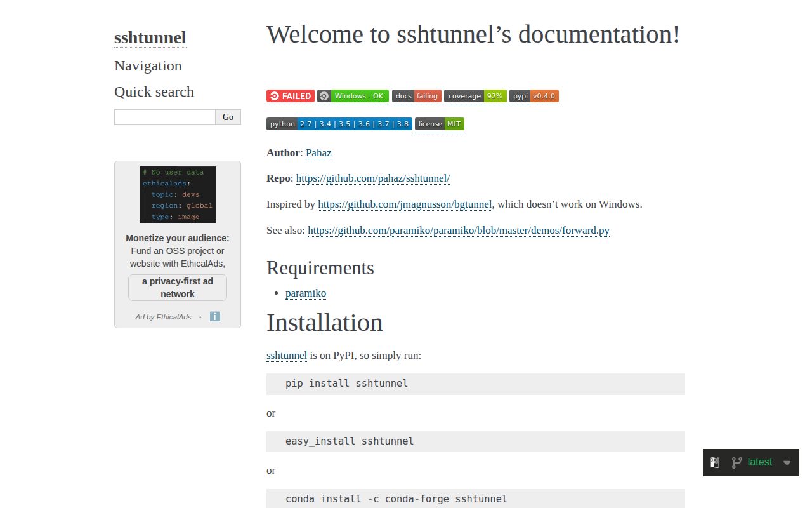Click the python versions badge
This screenshot has width=812, height=508.
[x=339, y=124]
